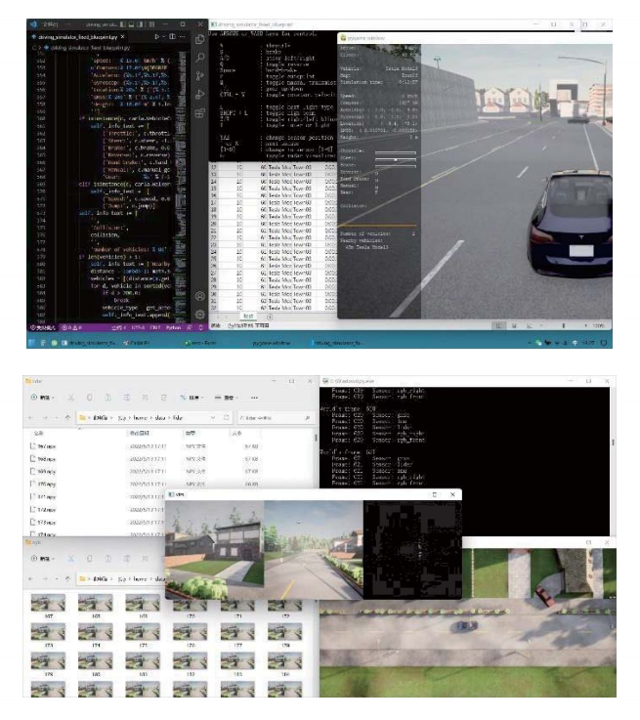Click the split editor icon in VS Code
Screen dimensions: 640x720
(171, 35)
